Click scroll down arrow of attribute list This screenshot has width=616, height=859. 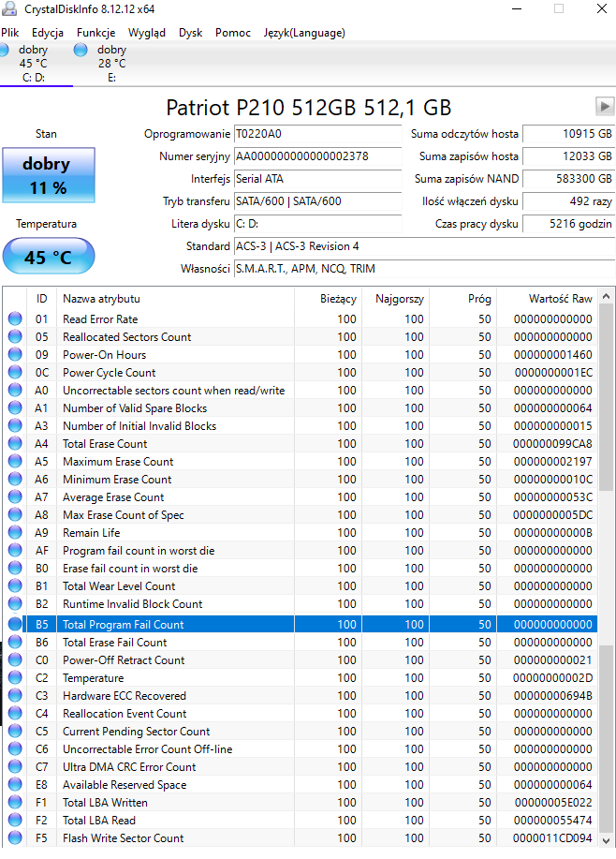point(606,840)
